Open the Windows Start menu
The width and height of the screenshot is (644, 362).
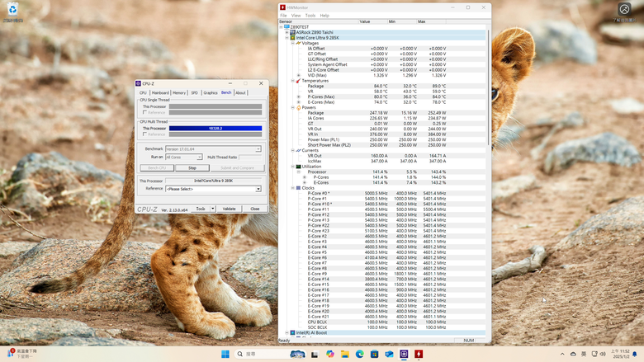coord(225,354)
